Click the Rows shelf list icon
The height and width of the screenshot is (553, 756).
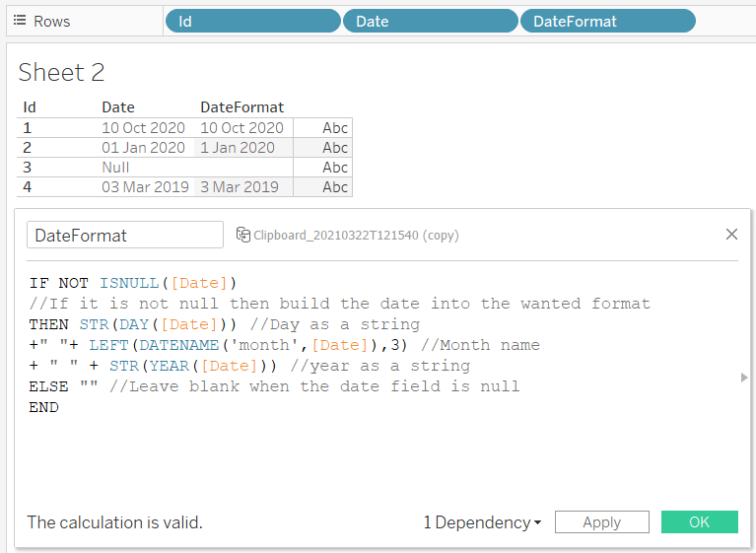click(x=20, y=21)
